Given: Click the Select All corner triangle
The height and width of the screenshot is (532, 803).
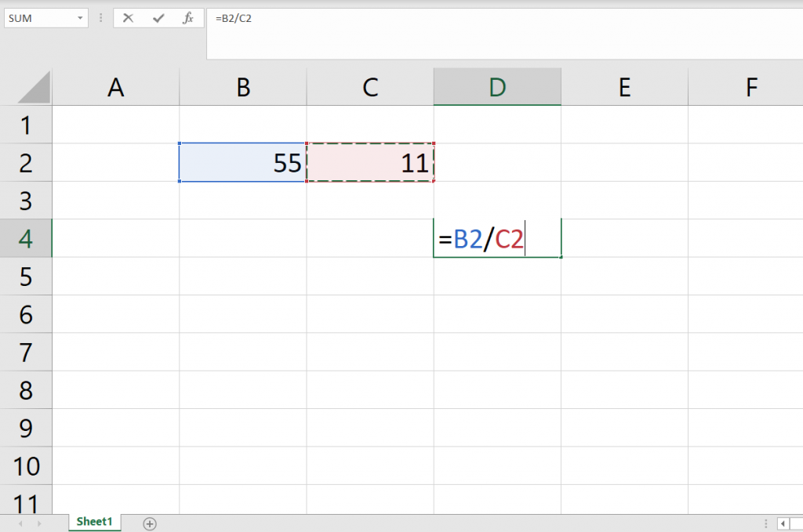Looking at the screenshot, I should click(x=35, y=87).
